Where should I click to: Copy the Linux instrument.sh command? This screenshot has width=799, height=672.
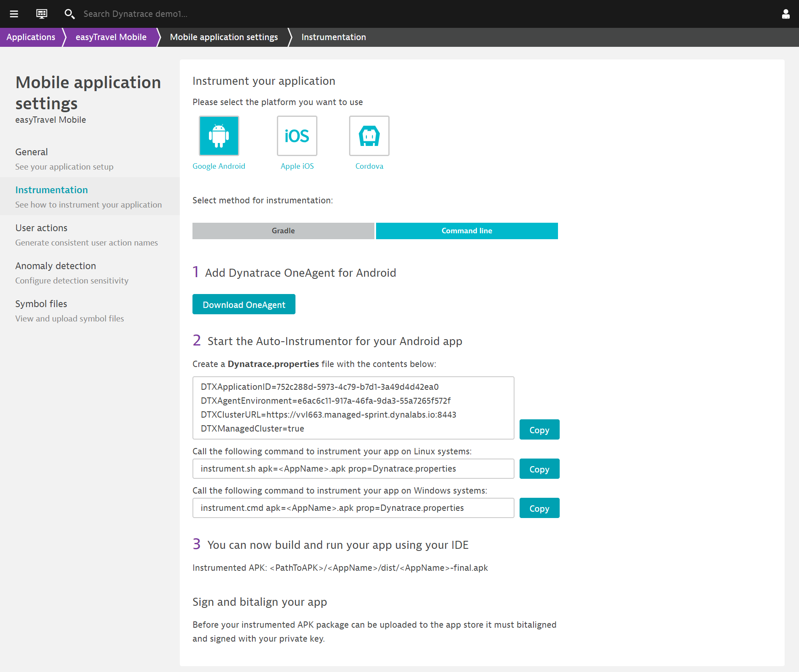tap(539, 469)
